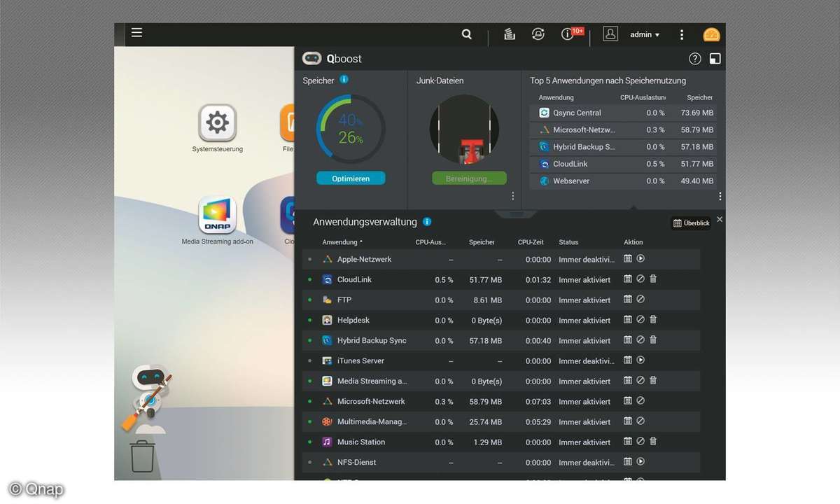Click the info icon beside Anwendungsverwaltung
The height and width of the screenshot is (504, 840).
click(x=427, y=222)
